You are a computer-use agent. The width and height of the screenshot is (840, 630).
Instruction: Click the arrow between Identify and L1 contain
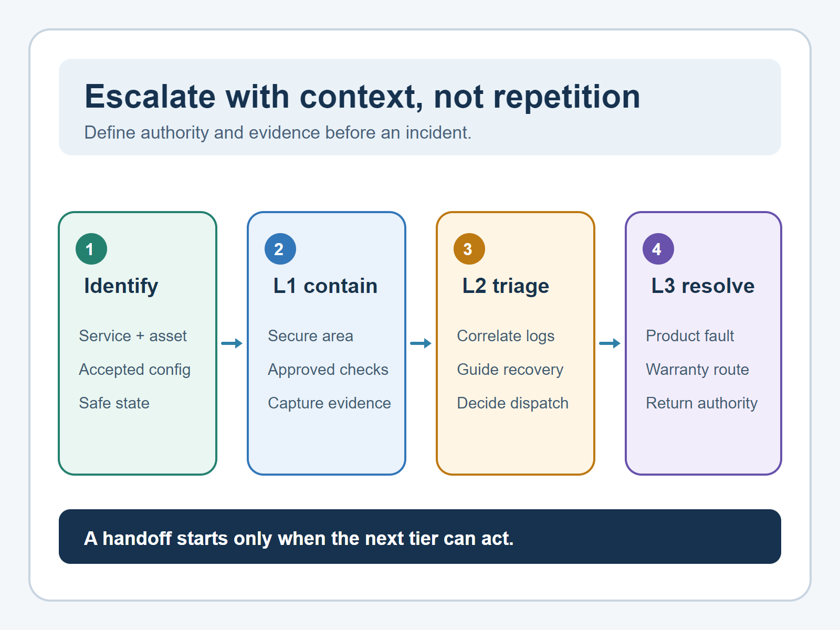(x=232, y=343)
